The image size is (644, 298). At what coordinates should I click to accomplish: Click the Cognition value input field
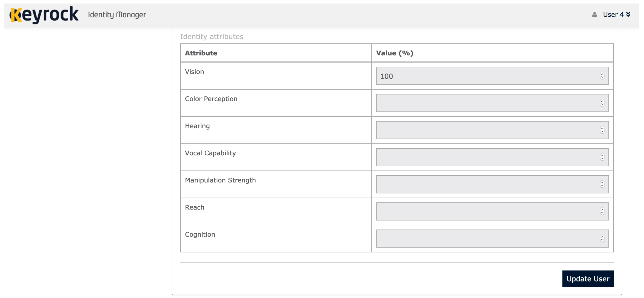pos(487,239)
